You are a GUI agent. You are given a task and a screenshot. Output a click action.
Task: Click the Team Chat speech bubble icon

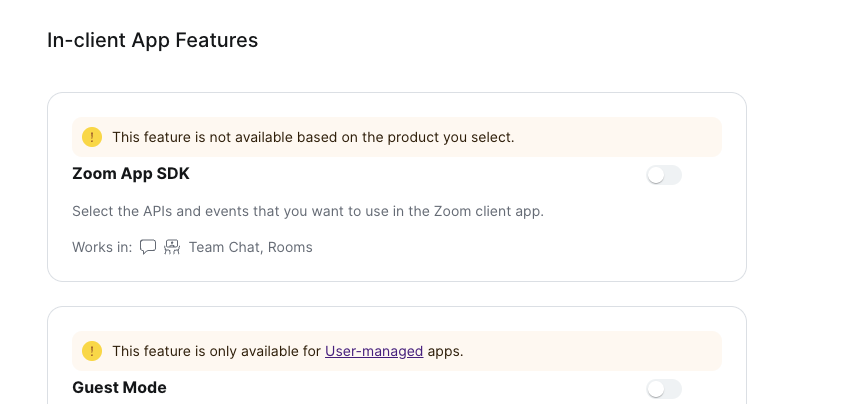click(x=148, y=247)
